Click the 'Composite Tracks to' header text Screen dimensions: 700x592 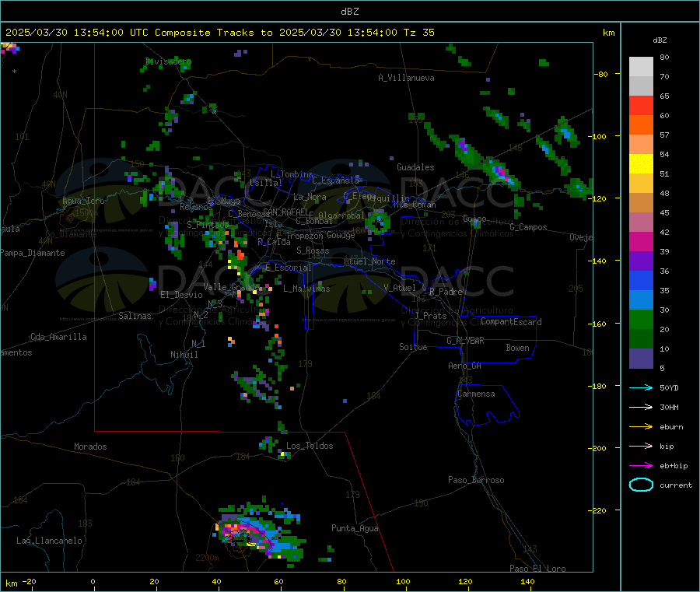point(213,33)
